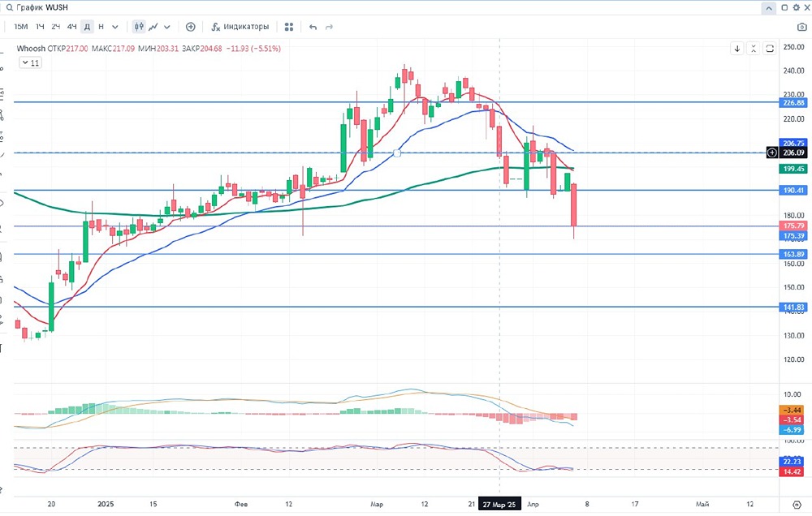
Task: Select the 226.88 horizontal level label
Action: [793, 102]
